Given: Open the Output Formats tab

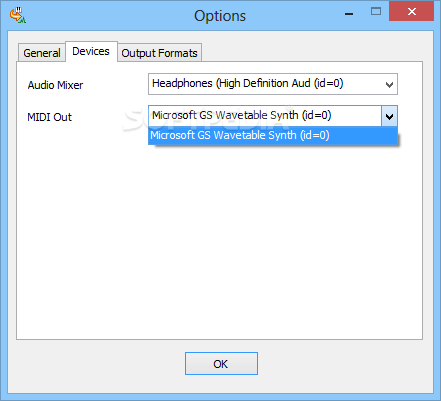Looking at the screenshot, I should tap(159, 53).
